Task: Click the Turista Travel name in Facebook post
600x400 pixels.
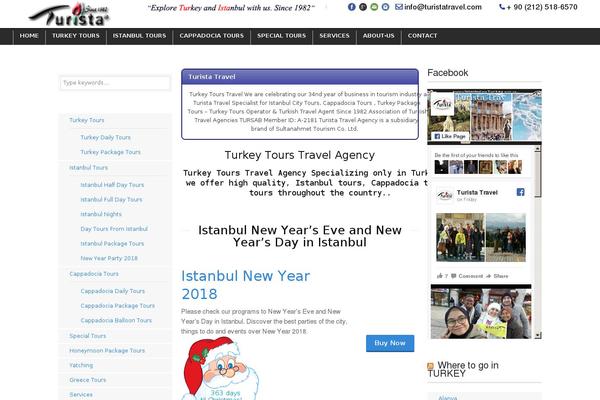Action: pyautogui.click(x=477, y=192)
